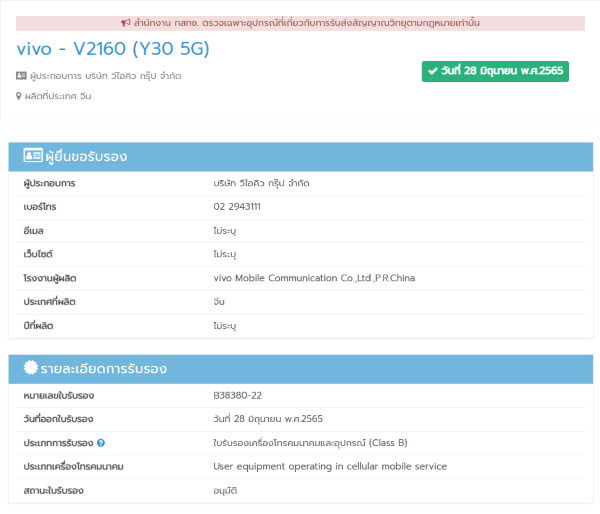Viewport: 600px width, 514px height.
Task: Click the megaphone icon in the notice banner
Action: coord(126,23)
